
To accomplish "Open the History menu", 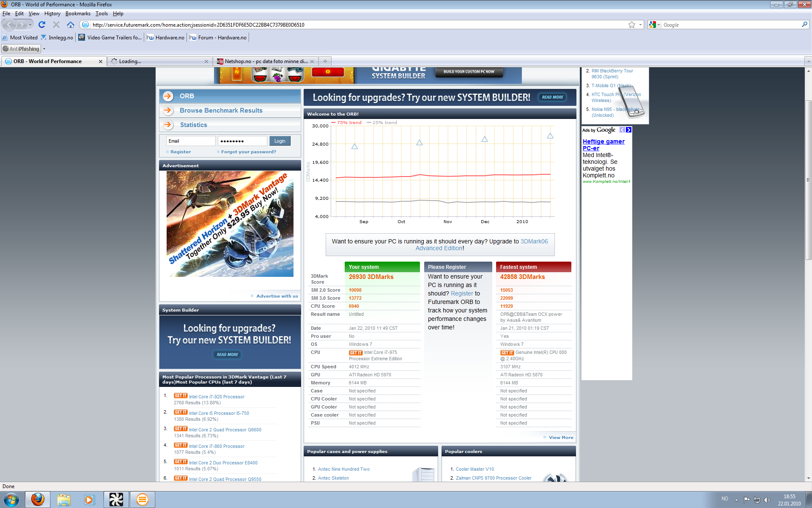I will tap(52, 14).
